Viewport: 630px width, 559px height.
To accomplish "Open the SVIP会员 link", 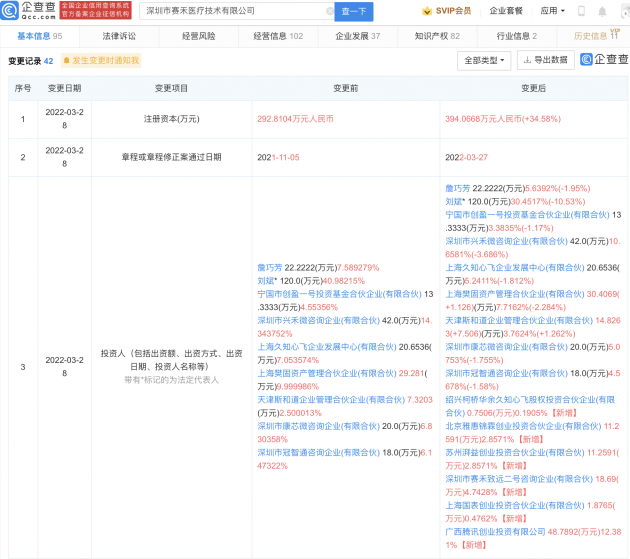I will (x=453, y=11).
